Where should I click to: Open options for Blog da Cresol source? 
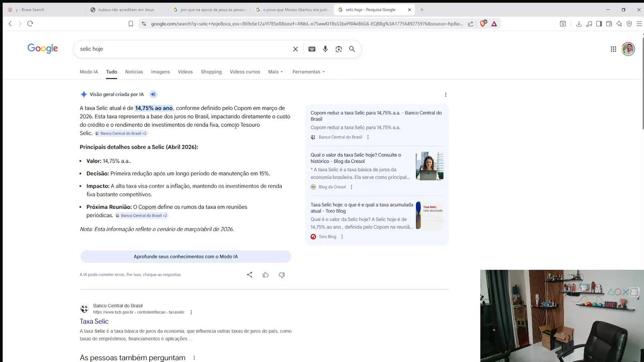tap(351, 187)
